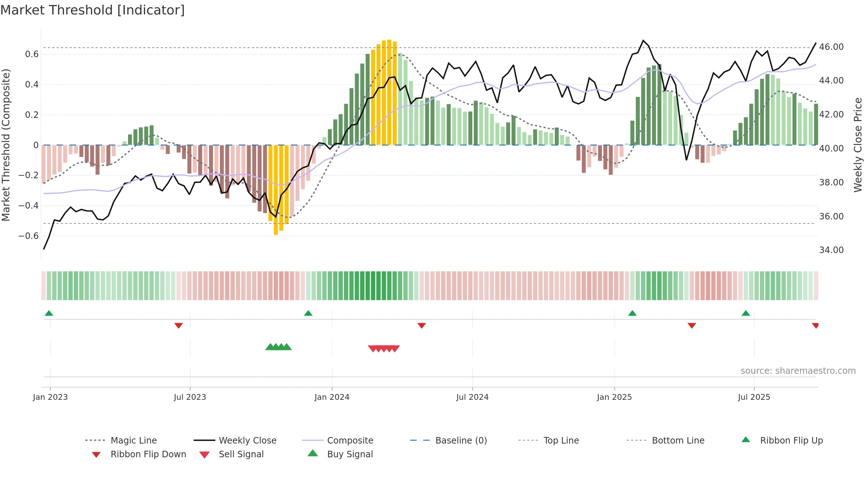Click the Ribbon Flip Up marker at Jan 2023
Viewport: 868px width, 488px height.
[x=49, y=313]
